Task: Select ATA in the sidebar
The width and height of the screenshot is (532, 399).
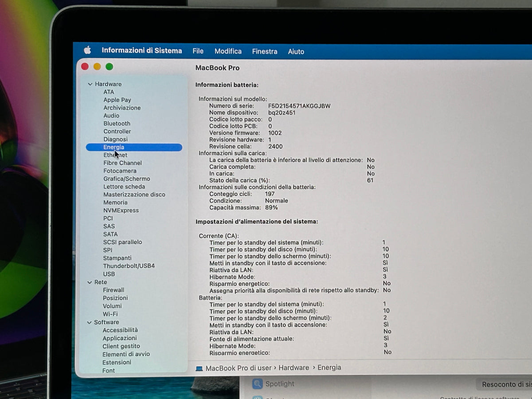Action: [109, 92]
